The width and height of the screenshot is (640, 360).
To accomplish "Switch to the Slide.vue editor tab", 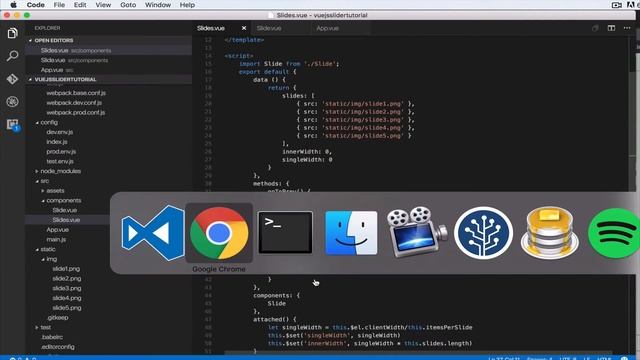I will (x=269, y=28).
